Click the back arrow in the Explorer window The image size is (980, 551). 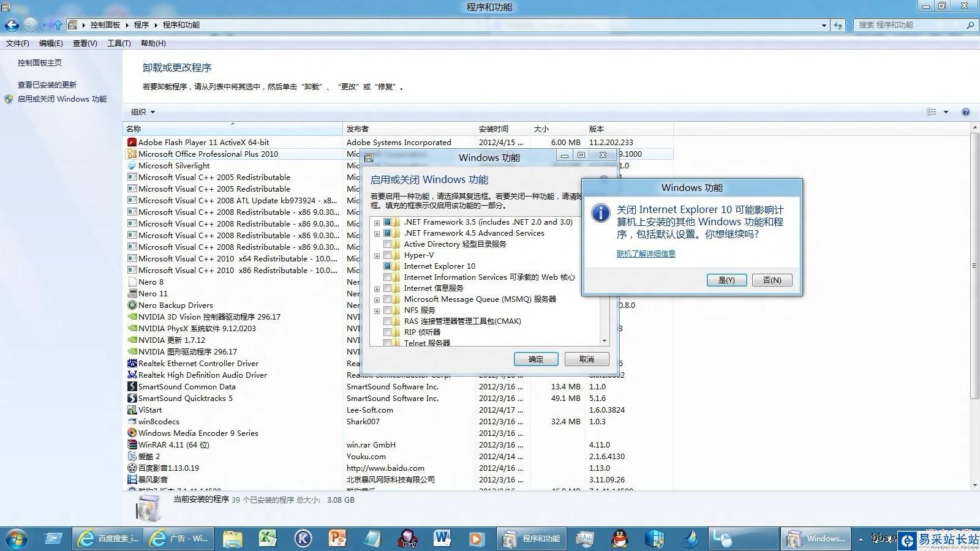click(12, 25)
